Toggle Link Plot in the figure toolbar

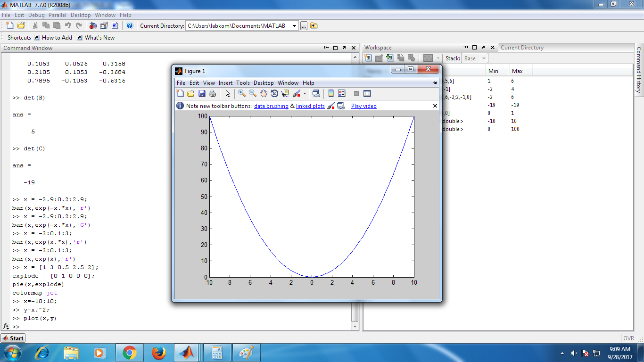316,93
